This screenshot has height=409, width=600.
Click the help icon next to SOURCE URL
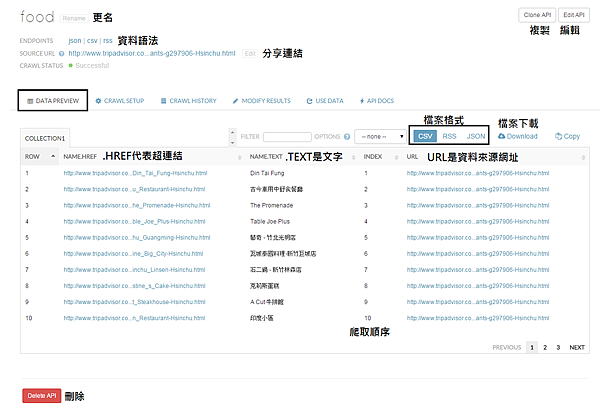pos(61,54)
